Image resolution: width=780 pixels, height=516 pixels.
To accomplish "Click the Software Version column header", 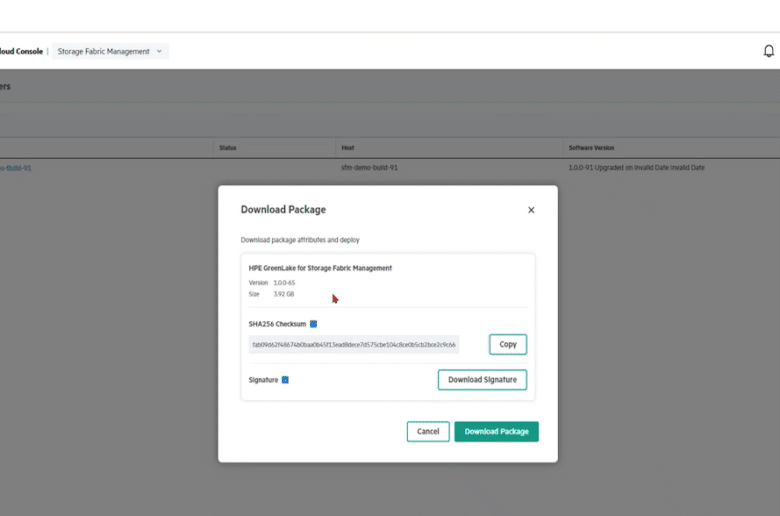I will click(591, 148).
